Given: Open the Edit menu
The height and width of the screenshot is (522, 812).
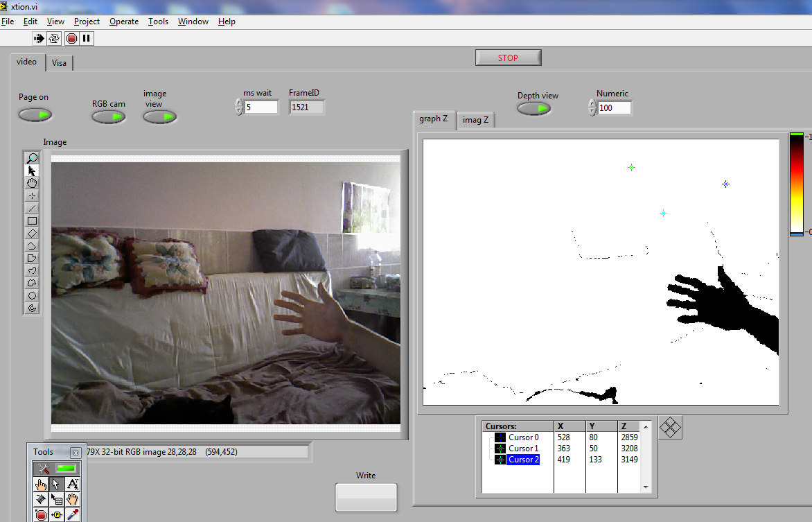Looking at the screenshot, I should [30, 21].
